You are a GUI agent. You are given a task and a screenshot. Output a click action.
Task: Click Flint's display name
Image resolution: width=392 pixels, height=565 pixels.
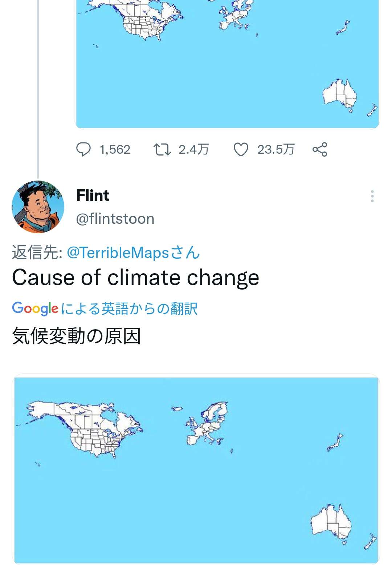tap(93, 195)
